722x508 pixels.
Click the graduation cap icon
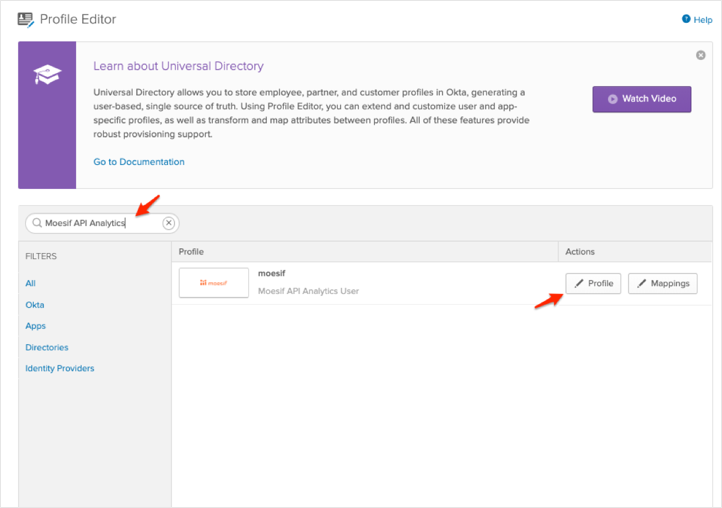click(x=47, y=73)
